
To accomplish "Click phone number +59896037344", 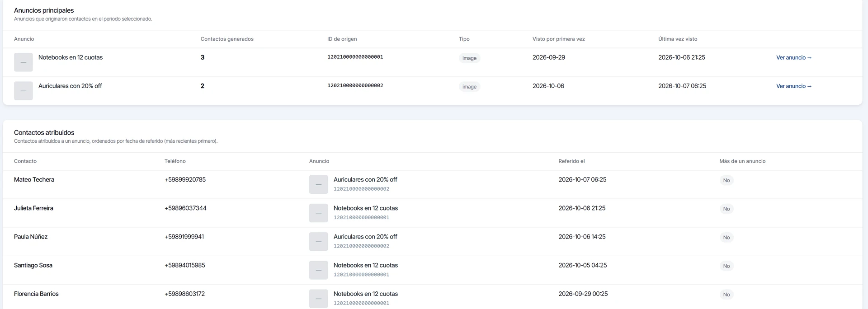I will pyautogui.click(x=186, y=208).
